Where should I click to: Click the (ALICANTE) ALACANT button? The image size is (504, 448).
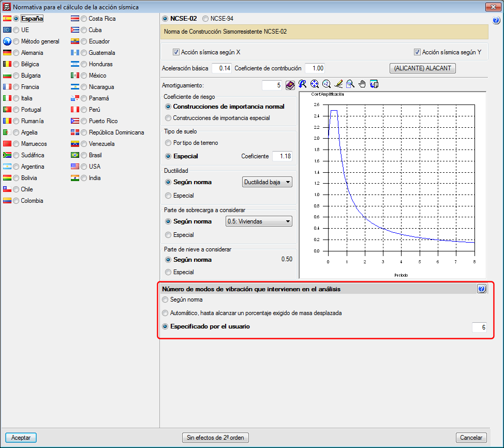coord(422,68)
